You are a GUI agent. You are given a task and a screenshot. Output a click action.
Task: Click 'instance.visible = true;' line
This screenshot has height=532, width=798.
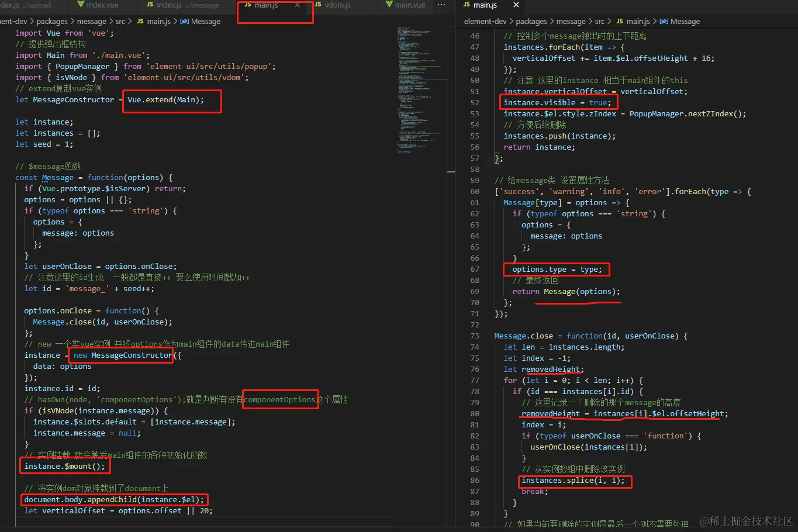pyautogui.click(x=558, y=102)
